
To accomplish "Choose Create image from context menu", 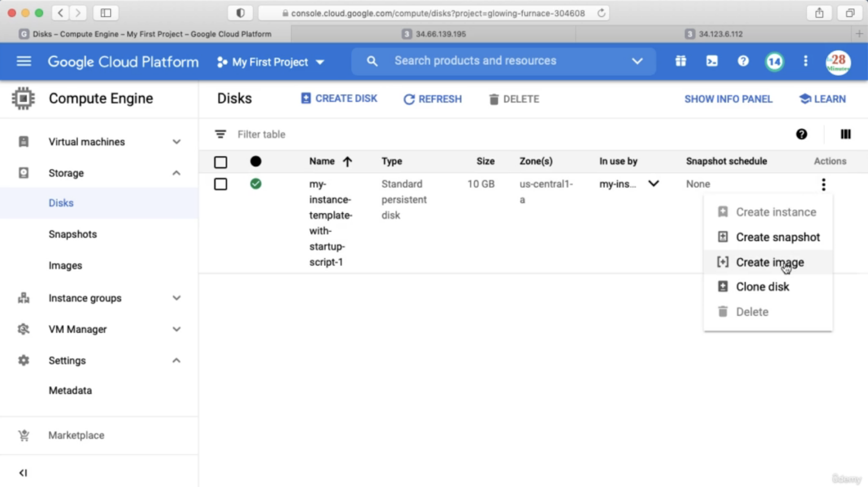I will coord(768,262).
